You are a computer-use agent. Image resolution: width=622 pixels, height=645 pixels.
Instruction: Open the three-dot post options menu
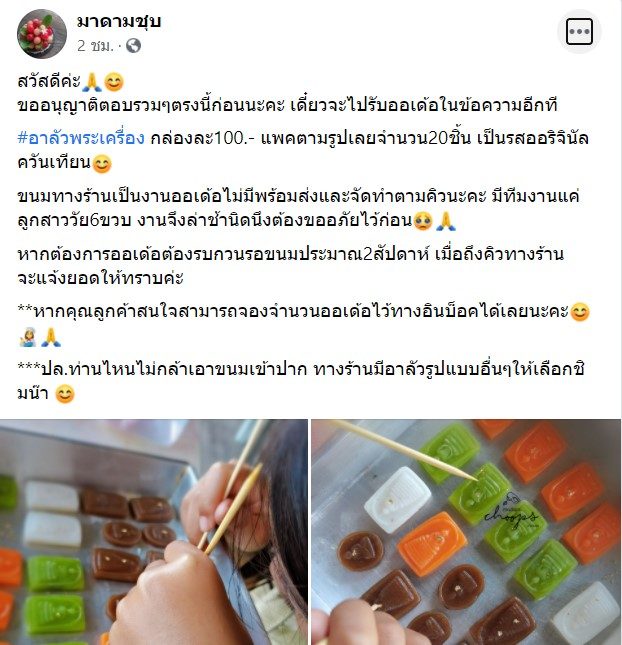click(579, 31)
